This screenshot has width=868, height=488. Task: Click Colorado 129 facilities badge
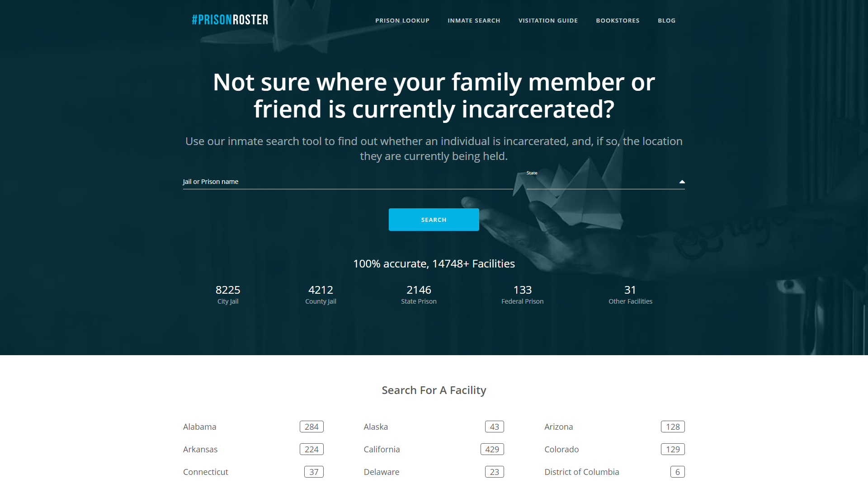click(x=672, y=449)
